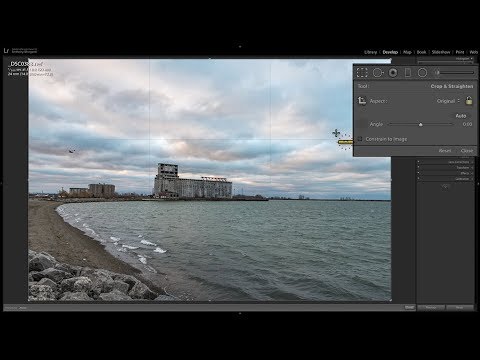Screen dimensions: 480x360
Task: Open the Web module
Action: 473,52
